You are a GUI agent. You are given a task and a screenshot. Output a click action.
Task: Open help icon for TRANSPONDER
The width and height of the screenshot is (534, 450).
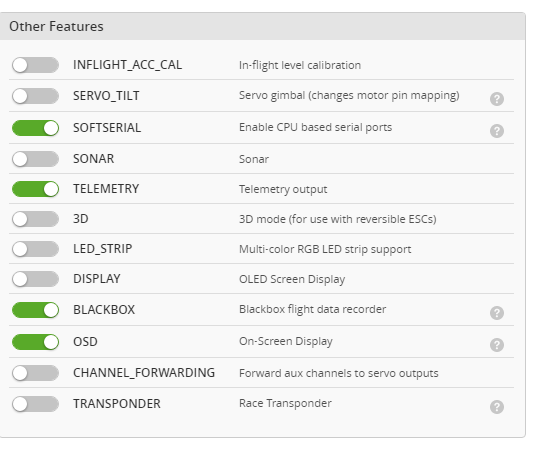coord(497,407)
